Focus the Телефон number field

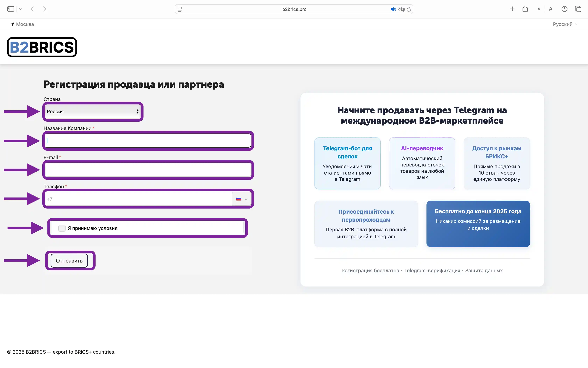(138, 199)
